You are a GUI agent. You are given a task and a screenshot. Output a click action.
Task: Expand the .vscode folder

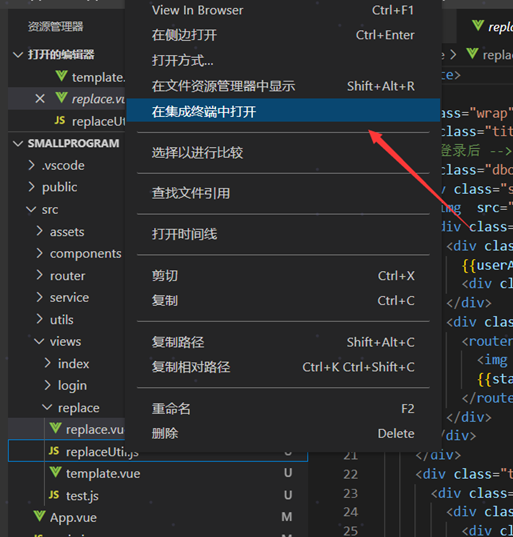(x=32, y=165)
